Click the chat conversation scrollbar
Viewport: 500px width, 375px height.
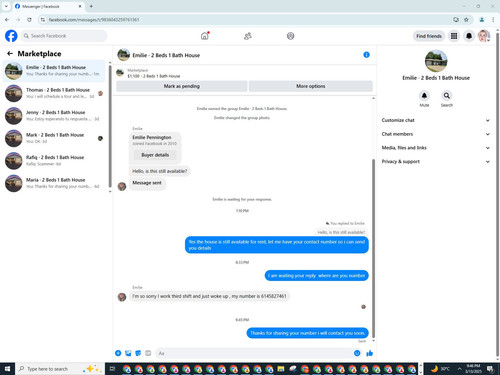(373, 248)
